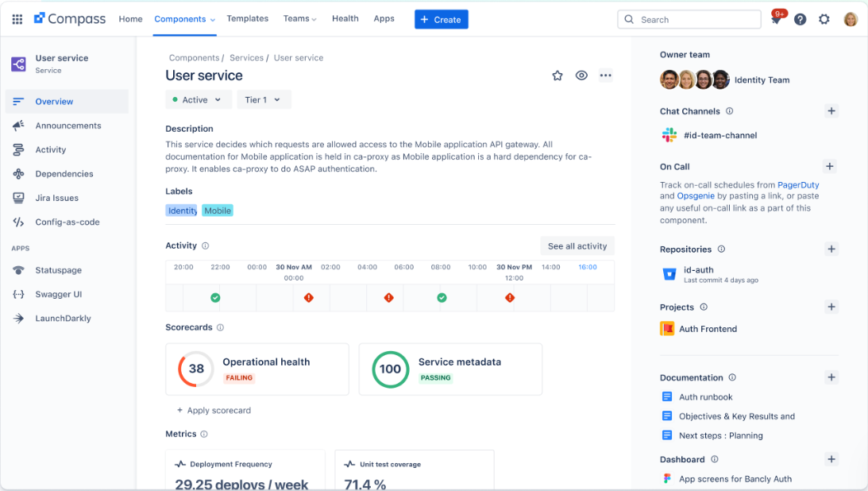Star the User service component
Image resolution: width=868 pixels, height=491 pixels.
(557, 75)
